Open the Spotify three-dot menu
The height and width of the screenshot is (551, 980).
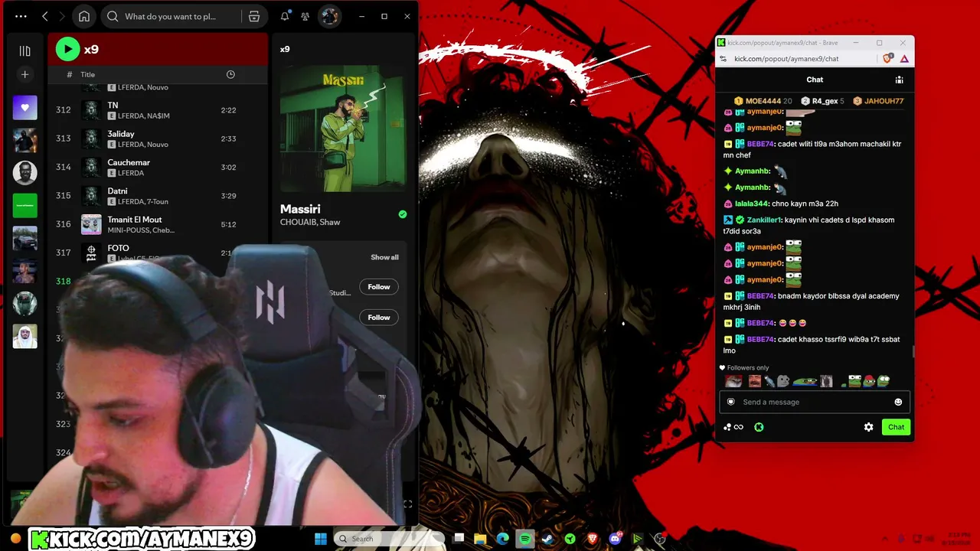[21, 16]
